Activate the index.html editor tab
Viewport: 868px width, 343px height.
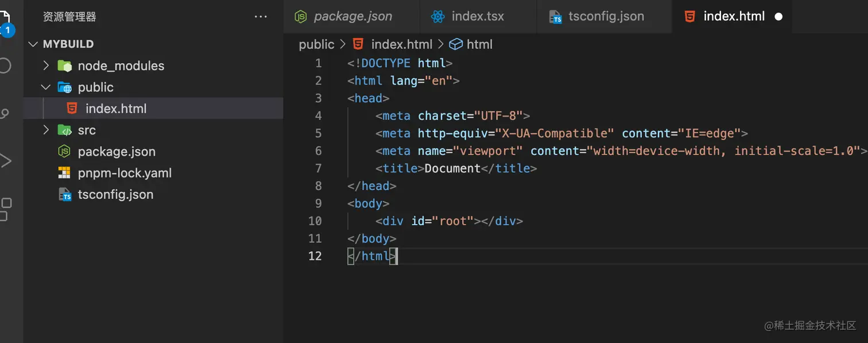733,17
